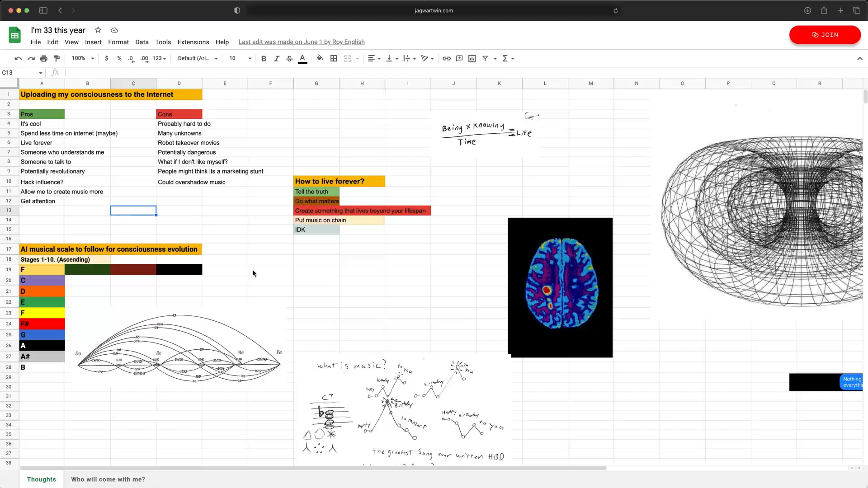Screen dimensions: 868x488
Task: Click the insert chart icon
Action: coord(472,58)
